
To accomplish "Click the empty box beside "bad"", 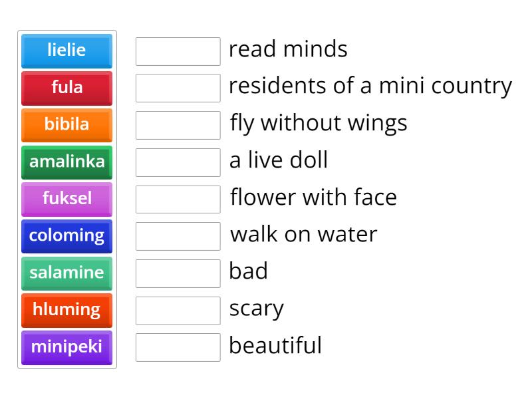I will click(x=178, y=273).
